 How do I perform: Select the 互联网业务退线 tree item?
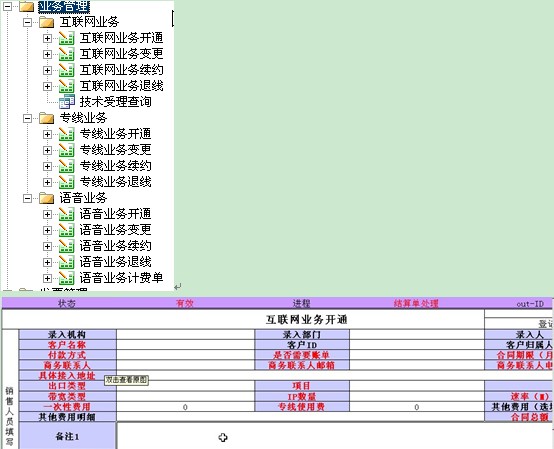pos(122,86)
